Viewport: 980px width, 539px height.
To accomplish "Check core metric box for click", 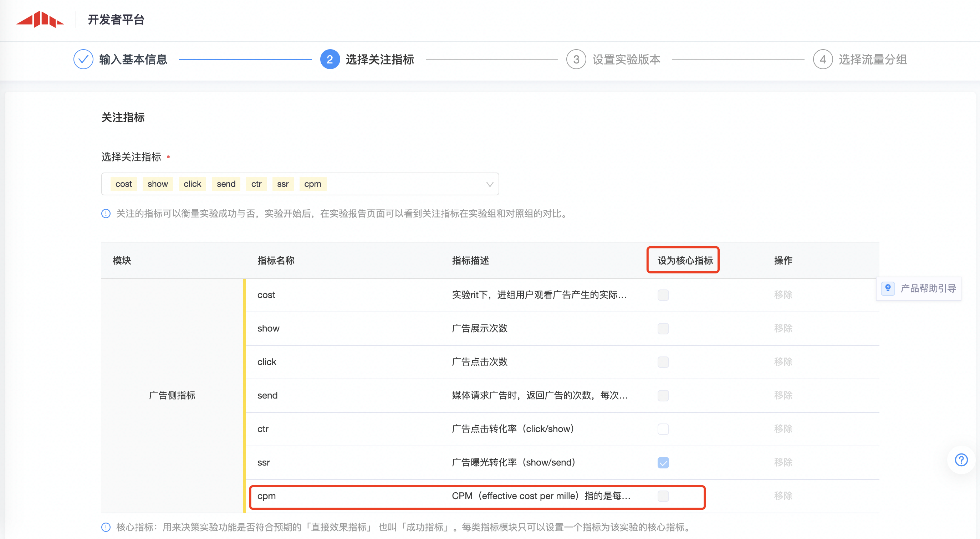I will tap(663, 362).
